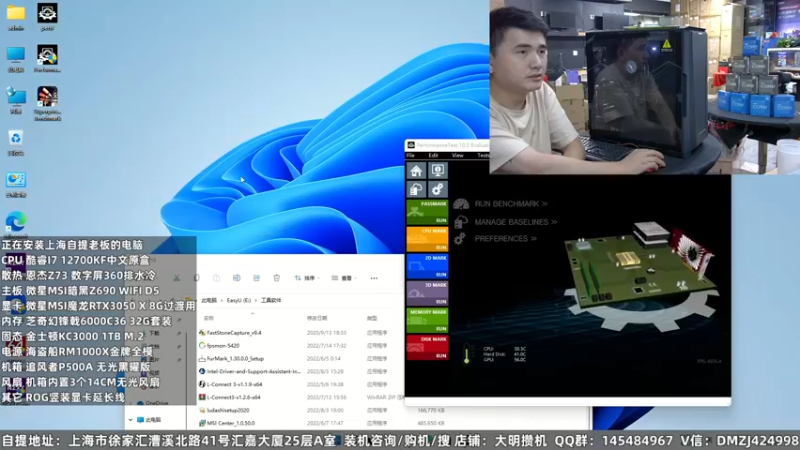Click the gears icon beside Preferences
The image size is (800, 450).
[x=460, y=239]
